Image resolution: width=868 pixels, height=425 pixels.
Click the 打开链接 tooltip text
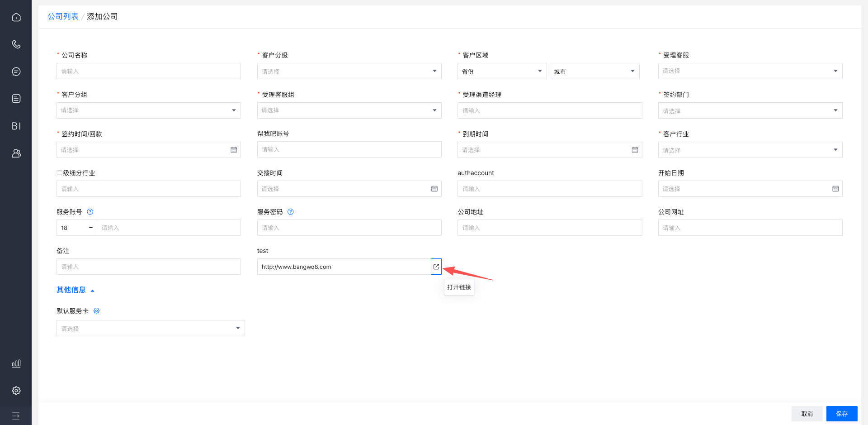click(x=459, y=287)
